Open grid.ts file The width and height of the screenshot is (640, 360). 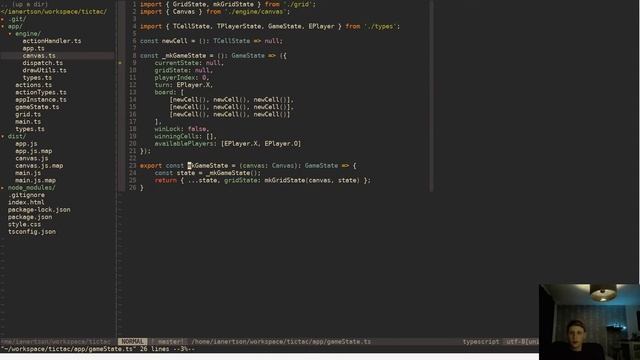click(28, 115)
